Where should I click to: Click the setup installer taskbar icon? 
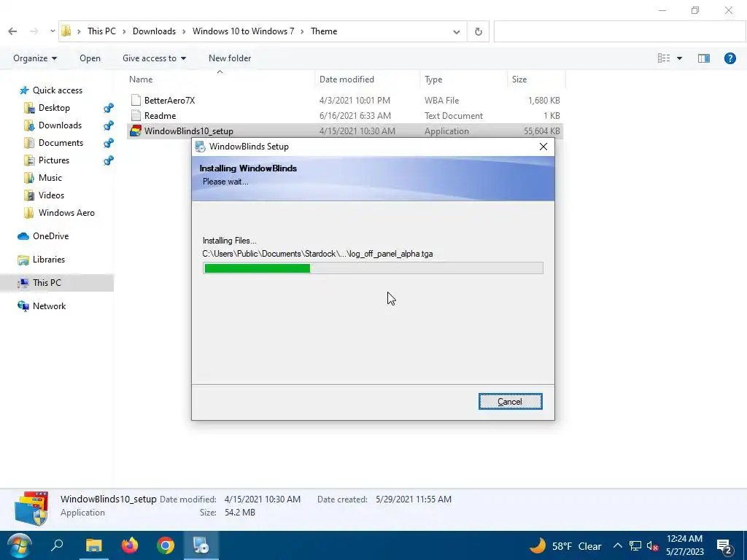(201, 545)
